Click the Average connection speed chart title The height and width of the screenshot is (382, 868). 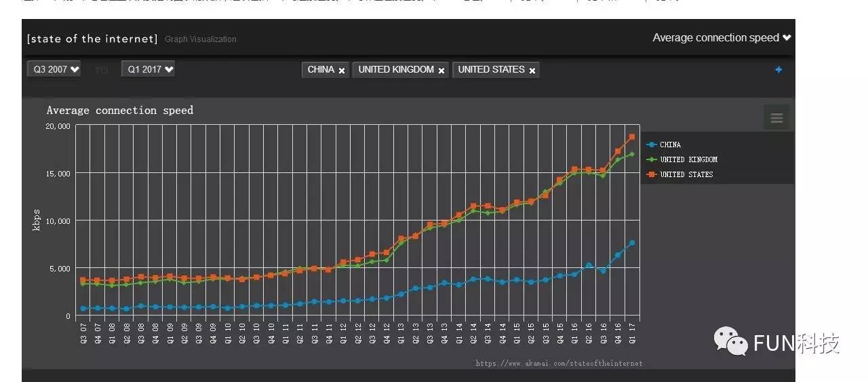pos(120,110)
